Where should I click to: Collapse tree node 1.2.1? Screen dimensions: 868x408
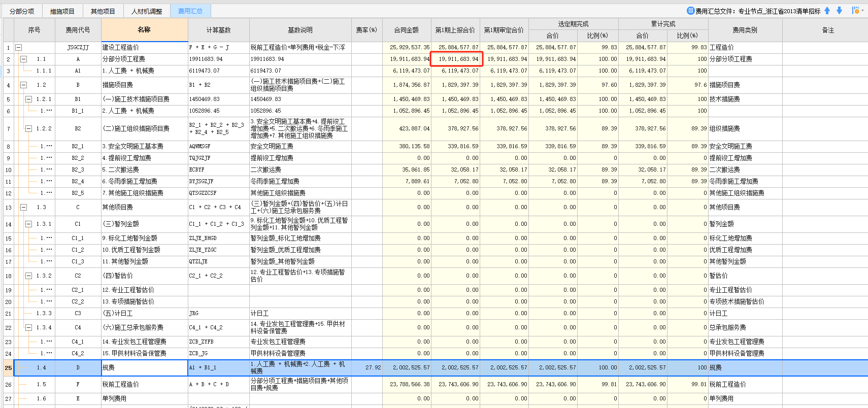(x=29, y=99)
